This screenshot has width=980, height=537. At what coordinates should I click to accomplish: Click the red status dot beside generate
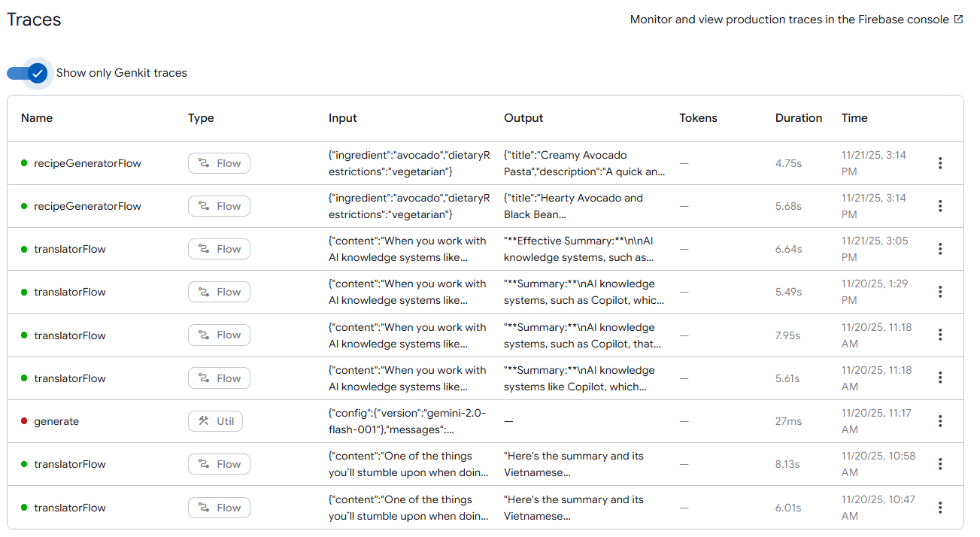click(24, 421)
